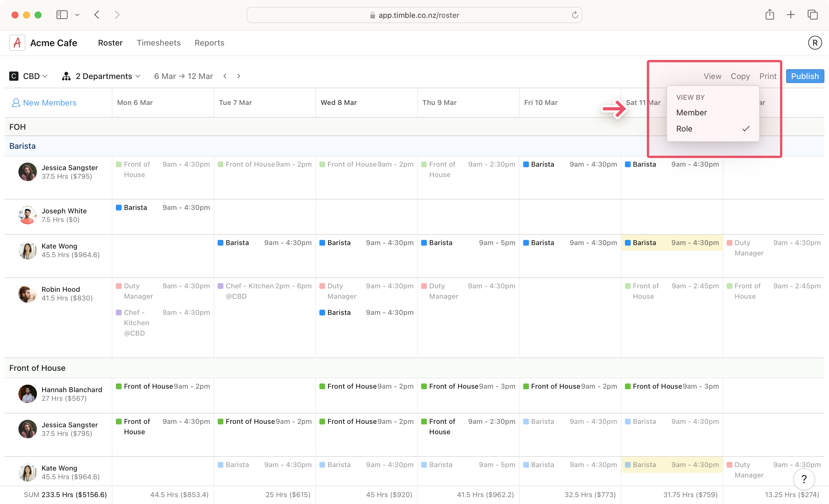Click Kate Wong's highlighted Saturday Barista shift
The image size is (829, 504).
point(672,242)
